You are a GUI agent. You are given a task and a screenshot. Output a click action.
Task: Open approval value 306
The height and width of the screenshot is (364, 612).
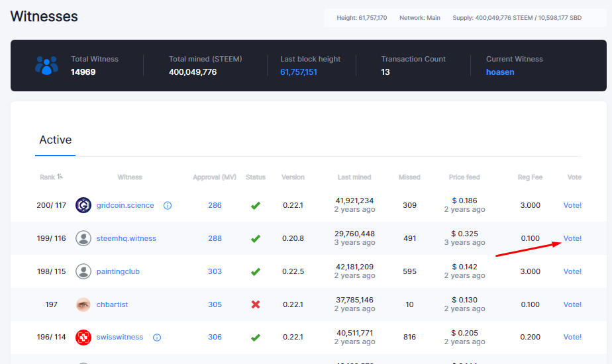click(215, 337)
